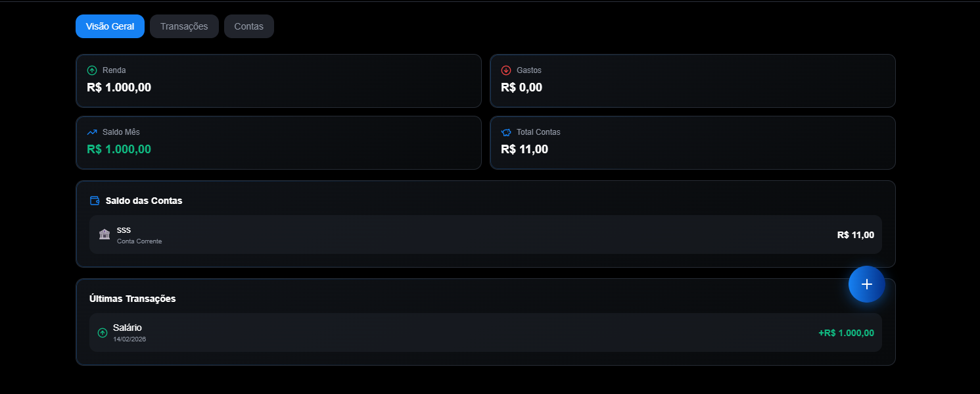Open the sss Conta Corrente account row

(485, 235)
